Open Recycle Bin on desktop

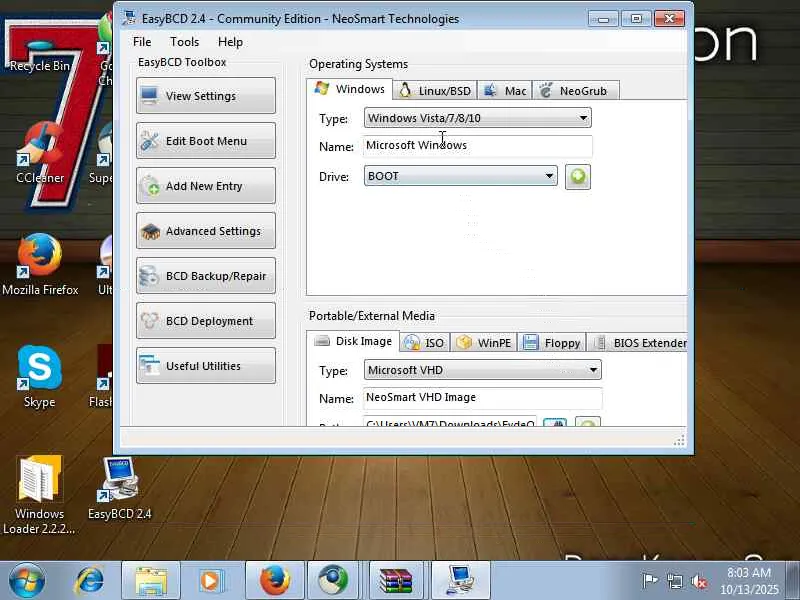tap(39, 54)
